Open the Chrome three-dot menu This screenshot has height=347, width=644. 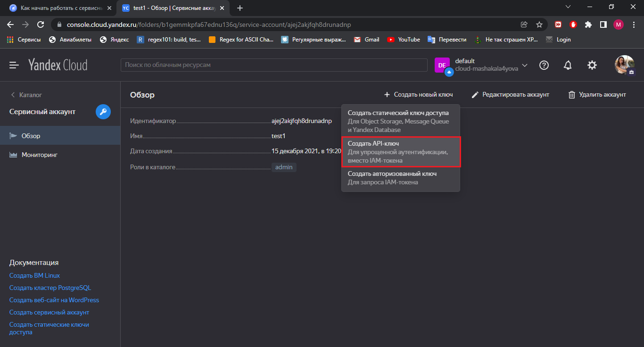click(x=634, y=25)
